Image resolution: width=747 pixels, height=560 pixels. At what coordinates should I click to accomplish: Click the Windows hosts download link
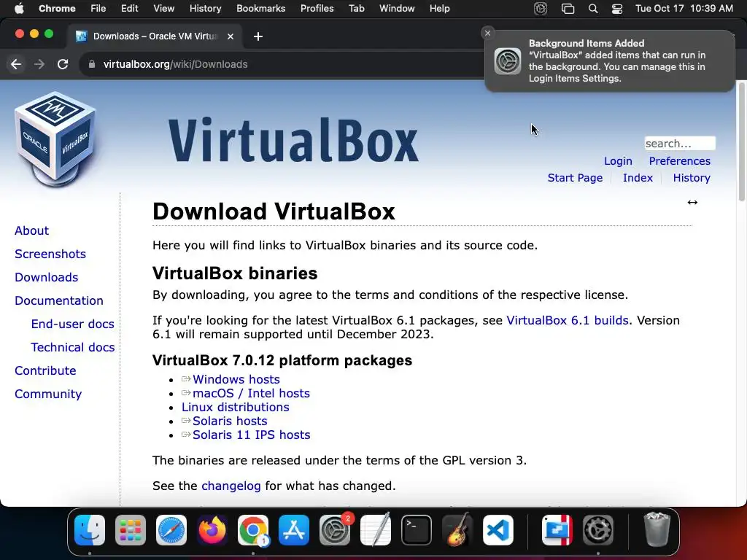236,379
